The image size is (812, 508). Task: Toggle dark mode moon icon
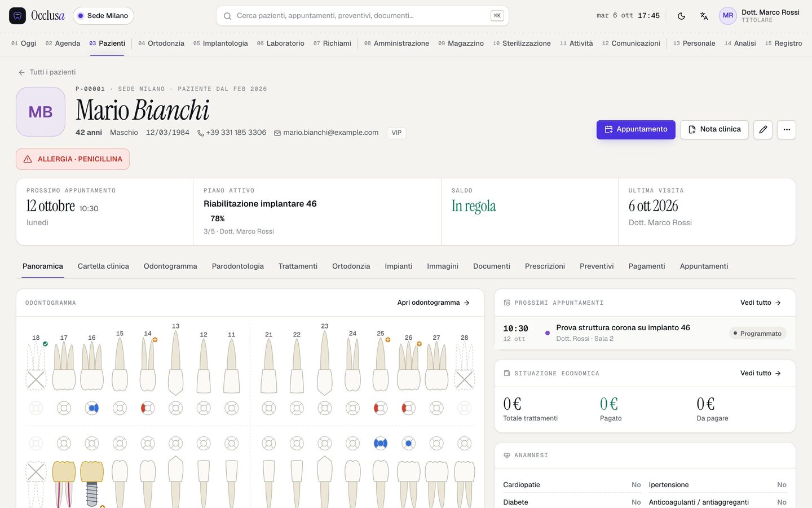pos(681,16)
